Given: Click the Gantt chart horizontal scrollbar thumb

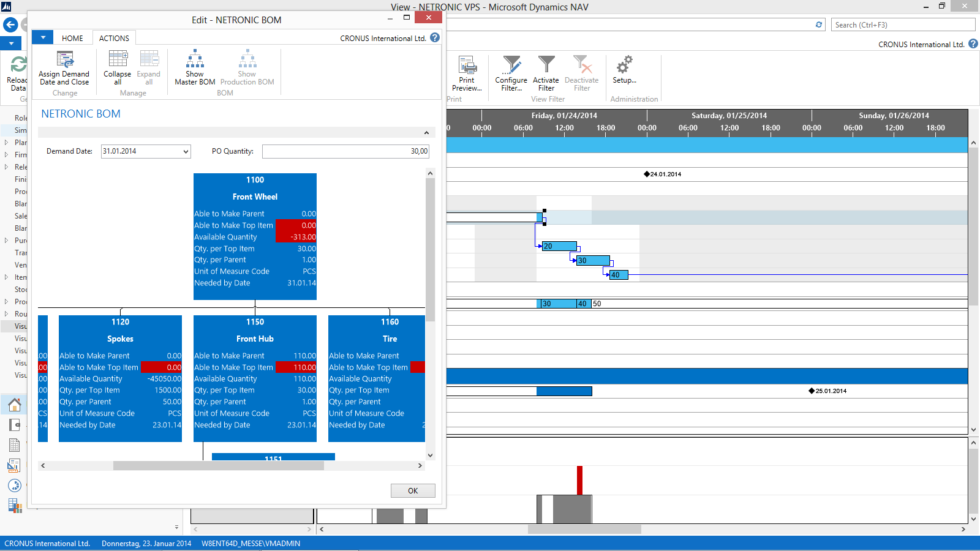Looking at the screenshot, I should (x=584, y=529).
